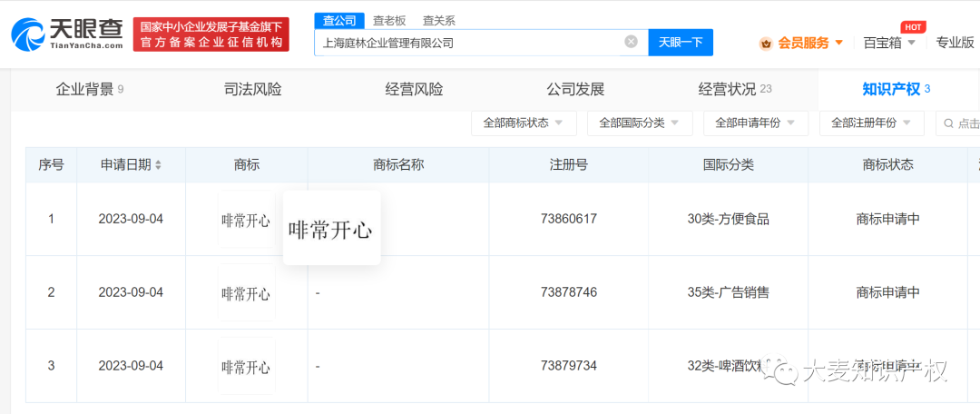Image resolution: width=980 pixels, height=414 pixels.
Task: Click the 2023-09-04 date in row 1
Action: click(x=131, y=219)
